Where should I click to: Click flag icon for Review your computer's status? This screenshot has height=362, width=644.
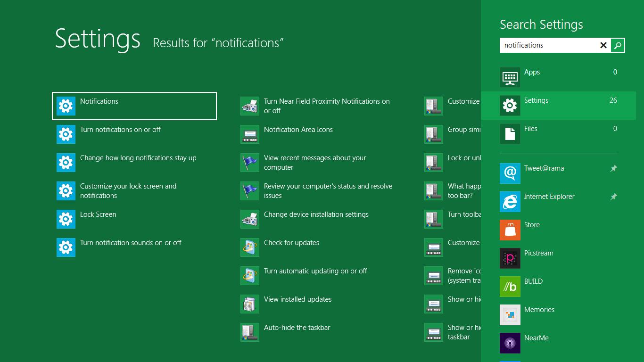point(250,191)
